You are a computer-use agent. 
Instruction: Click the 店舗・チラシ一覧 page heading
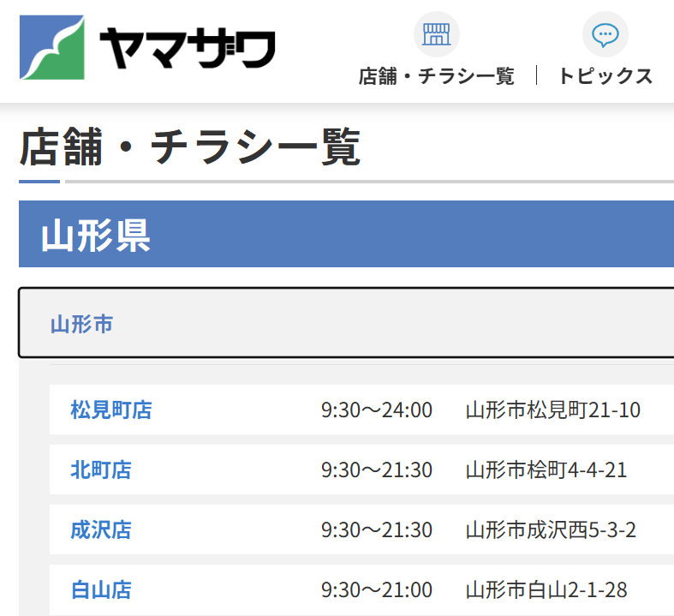[x=190, y=147]
